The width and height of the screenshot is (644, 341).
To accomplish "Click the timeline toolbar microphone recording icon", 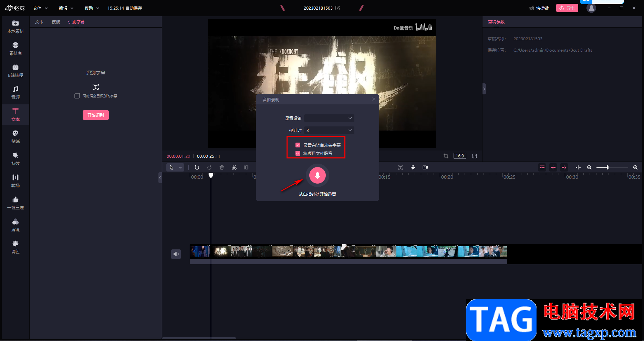I will (x=413, y=167).
